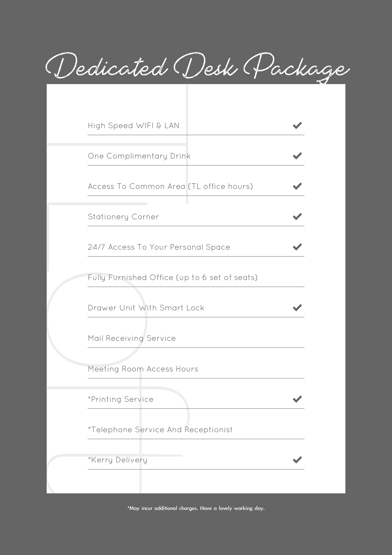Click the Drawer Unit With Smart Lock checkmark

coord(297,308)
